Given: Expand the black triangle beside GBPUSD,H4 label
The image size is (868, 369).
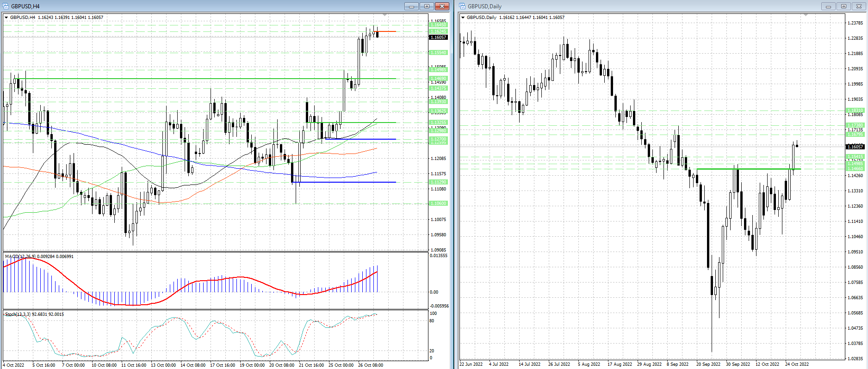Looking at the screenshot, I should click(6, 18).
